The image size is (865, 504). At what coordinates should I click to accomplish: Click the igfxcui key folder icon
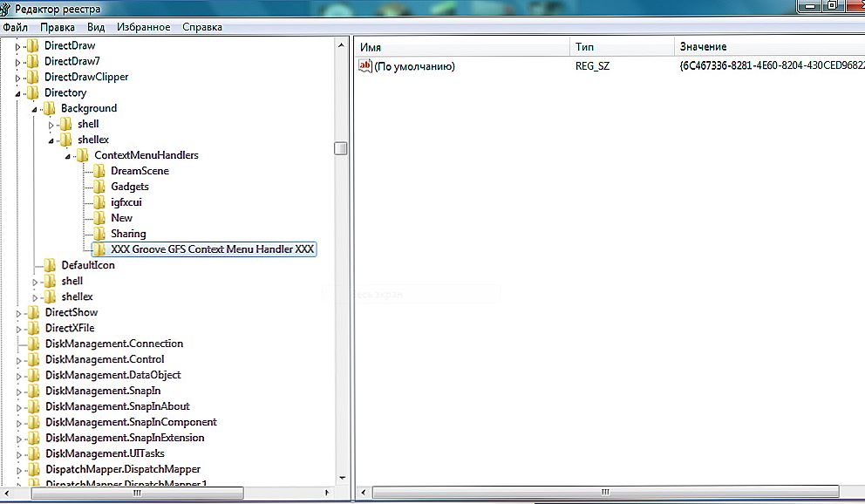(99, 202)
